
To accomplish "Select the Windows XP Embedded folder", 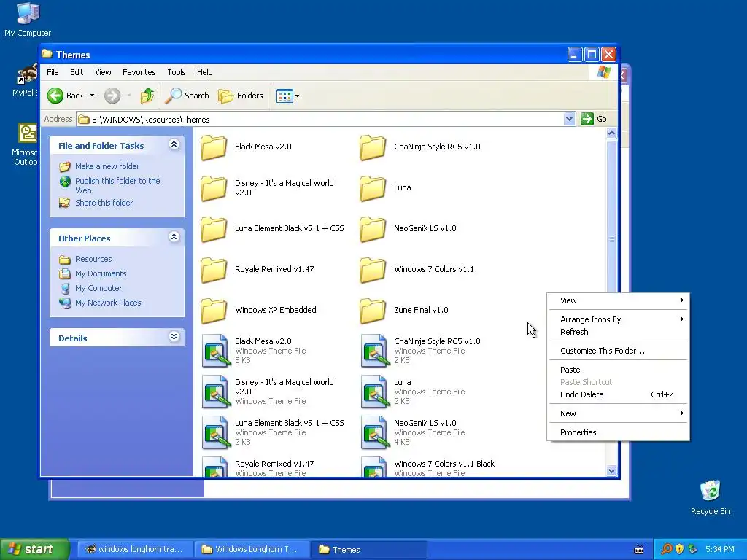I will (214, 311).
